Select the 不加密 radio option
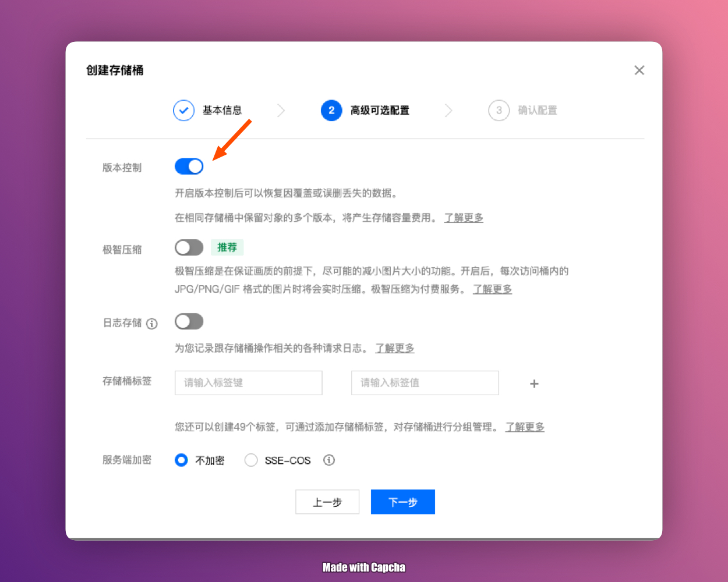728x582 pixels. point(182,460)
